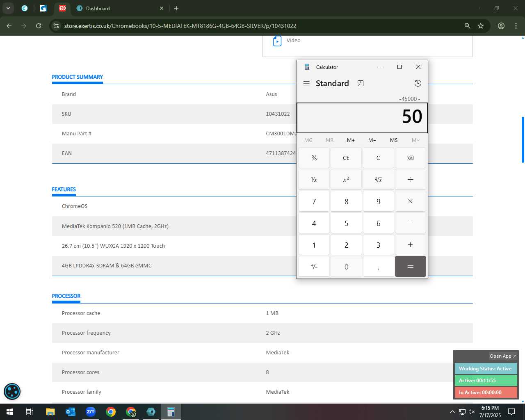525x420 pixels.
Task: Click the Working Status: Active indicator
Action: point(486,369)
